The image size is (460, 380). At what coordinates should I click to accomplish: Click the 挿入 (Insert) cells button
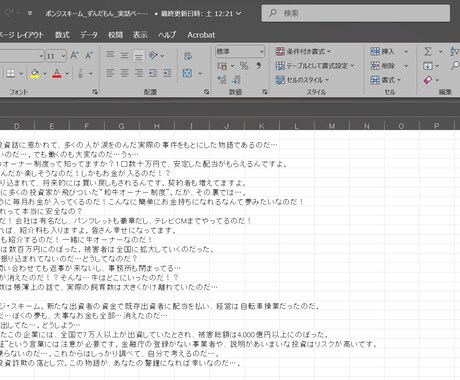click(383, 52)
